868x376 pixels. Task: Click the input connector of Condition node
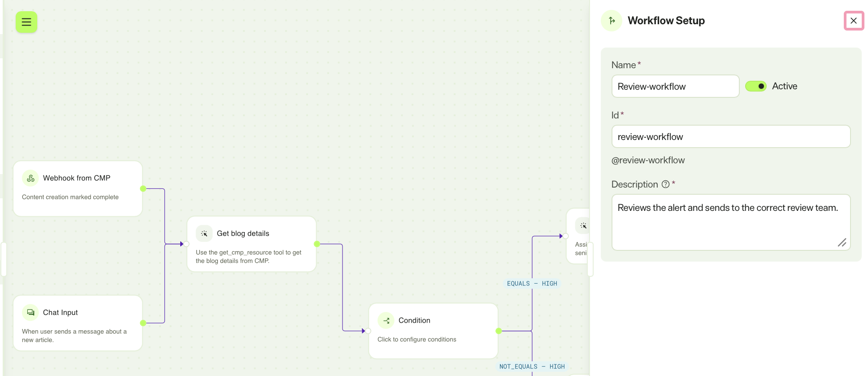[x=368, y=331]
